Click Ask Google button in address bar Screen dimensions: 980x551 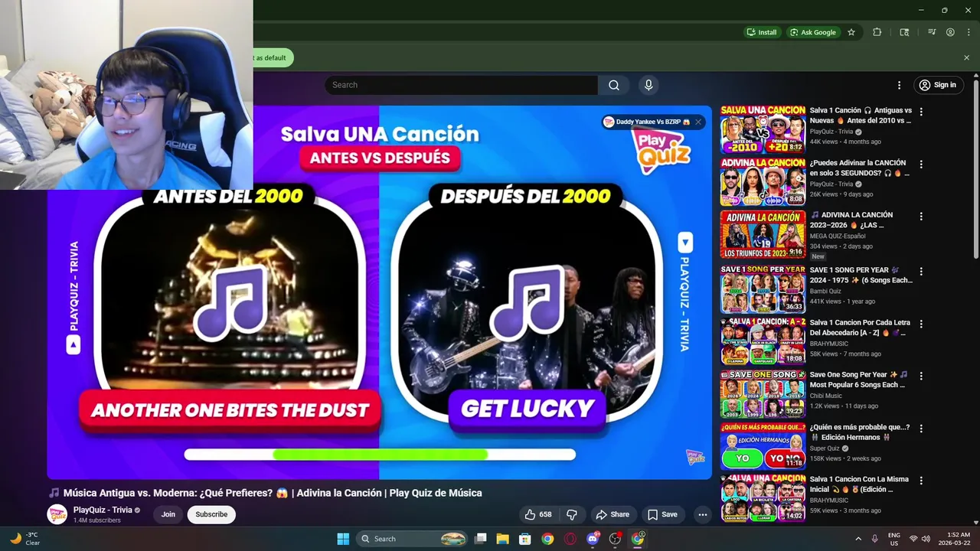pyautogui.click(x=813, y=32)
